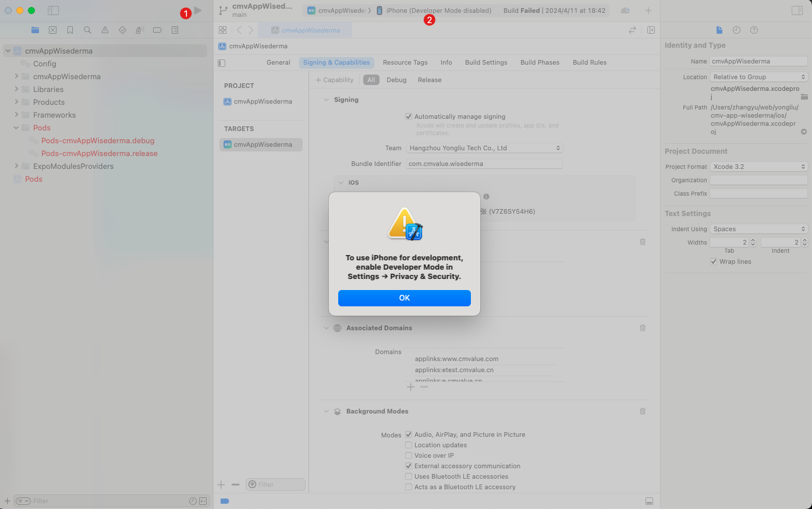Toggle Automatically manage signing
The height and width of the screenshot is (509, 812).
(x=409, y=116)
